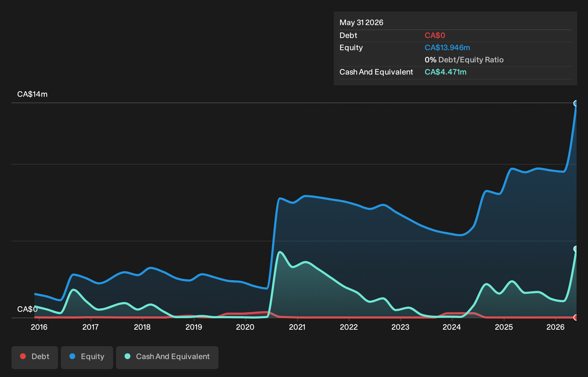588x377 pixels.
Task: Click the CA$14m y-axis label
Action: (x=32, y=94)
